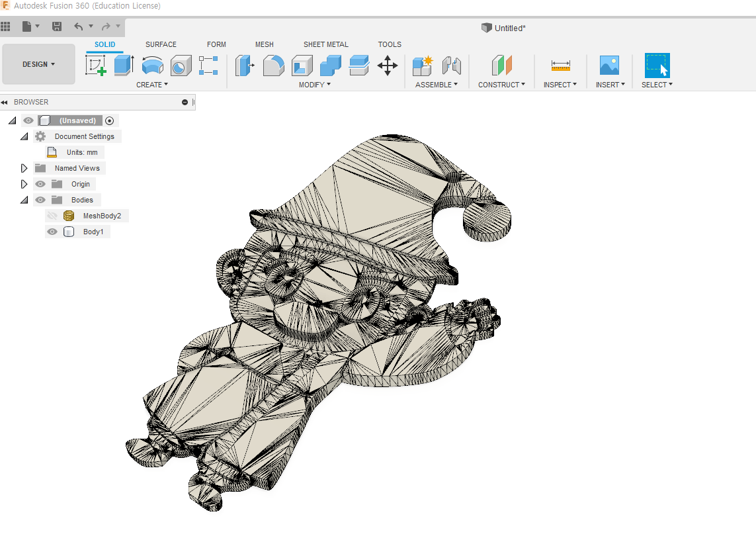The width and height of the screenshot is (756, 534).
Task: Hide Body1 using its eye icon
Action: (52, 232)
